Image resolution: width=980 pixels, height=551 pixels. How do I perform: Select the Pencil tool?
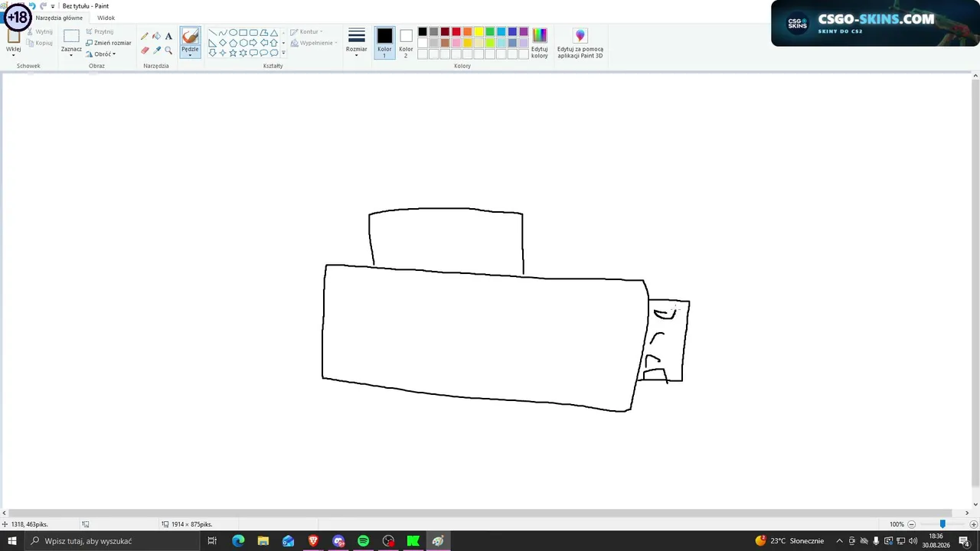tap(145, 36)
